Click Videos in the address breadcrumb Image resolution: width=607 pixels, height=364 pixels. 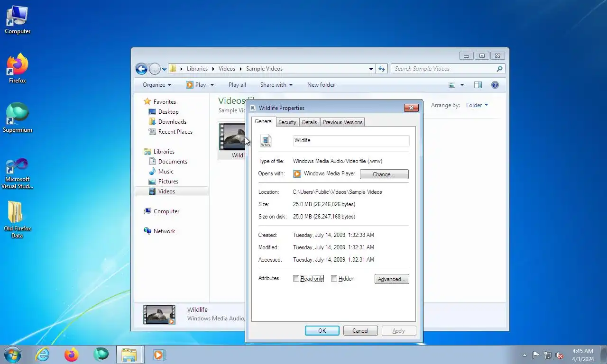click(x=227, y=69)
